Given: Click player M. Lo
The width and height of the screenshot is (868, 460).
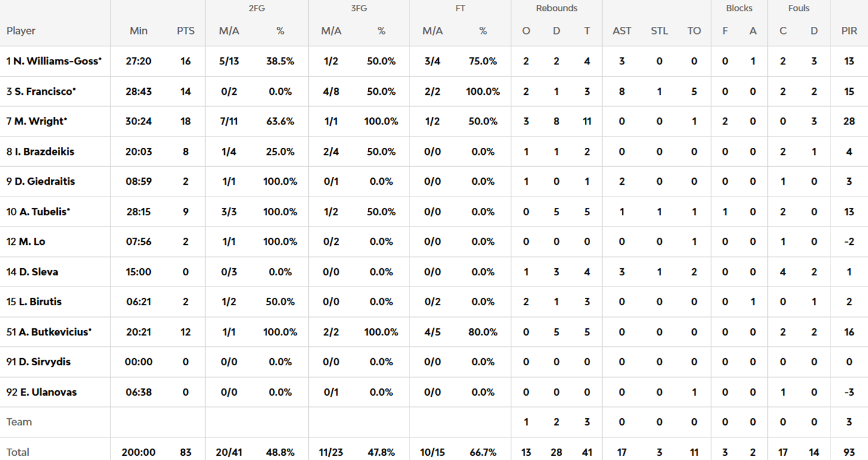Looking at the screenshot, I should tap(32, 242).
